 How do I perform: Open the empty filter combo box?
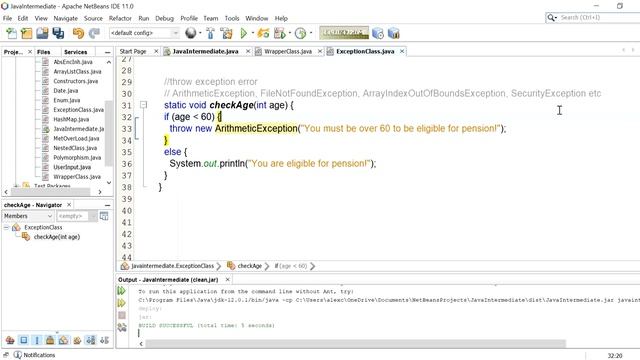[x=76, y=216]
